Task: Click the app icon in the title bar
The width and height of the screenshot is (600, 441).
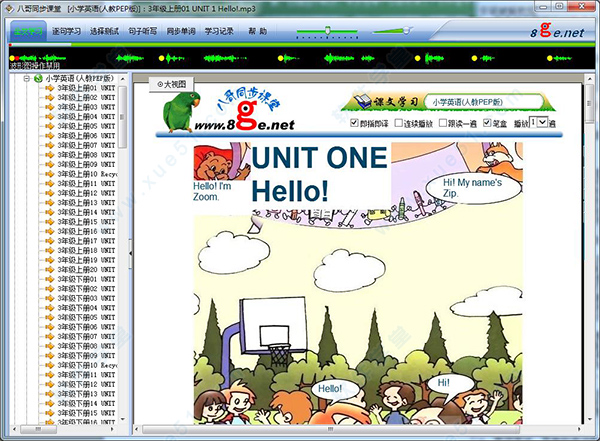Action: pos(9,8)
